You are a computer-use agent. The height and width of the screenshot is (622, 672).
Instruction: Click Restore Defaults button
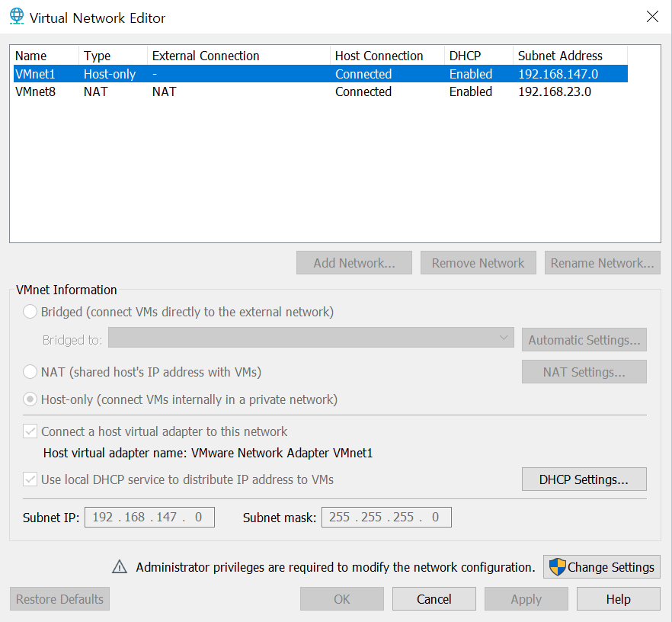(x=59, y=599)
